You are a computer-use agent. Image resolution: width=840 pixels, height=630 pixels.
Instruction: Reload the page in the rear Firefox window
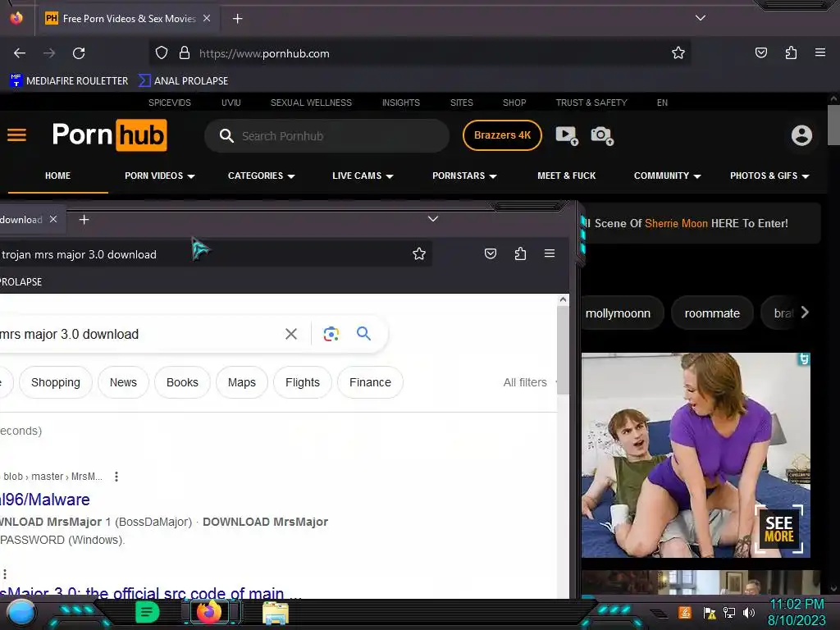79,53
